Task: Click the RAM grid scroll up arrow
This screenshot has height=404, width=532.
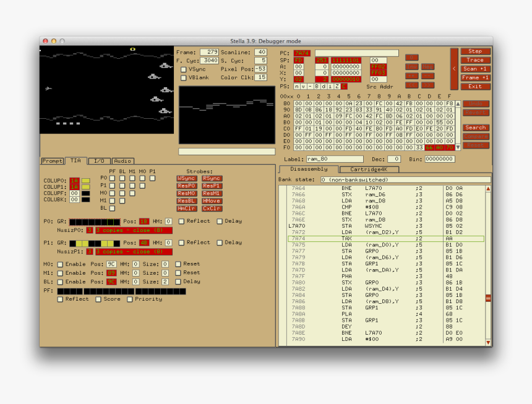Action: tap(458, 103)
